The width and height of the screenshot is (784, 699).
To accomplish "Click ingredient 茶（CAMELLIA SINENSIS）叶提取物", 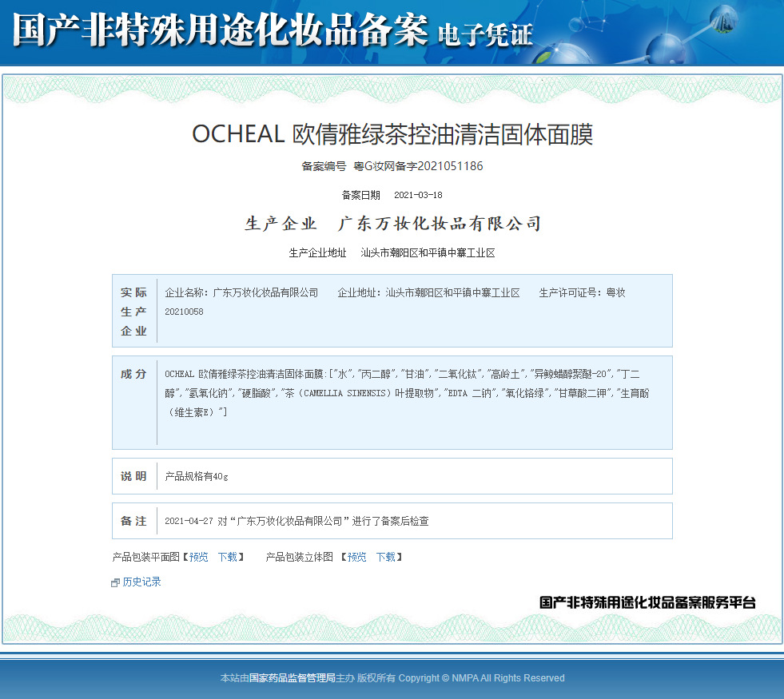I will point(362,393).
